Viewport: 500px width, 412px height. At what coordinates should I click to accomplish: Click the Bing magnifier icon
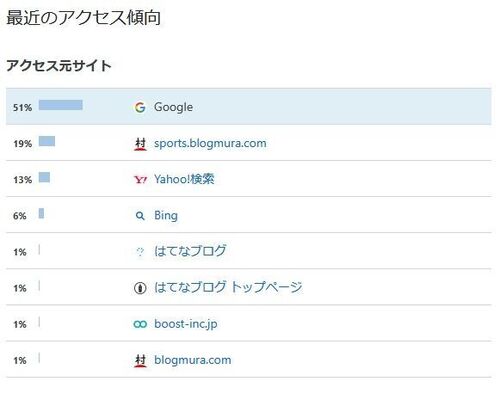click(x=140, y=216)
